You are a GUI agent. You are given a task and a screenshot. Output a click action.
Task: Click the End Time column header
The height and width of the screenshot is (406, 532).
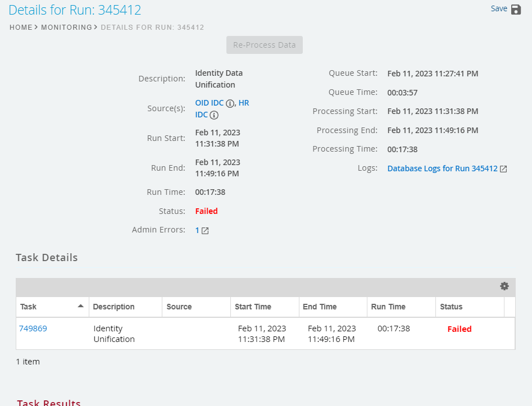coord(320,307)
